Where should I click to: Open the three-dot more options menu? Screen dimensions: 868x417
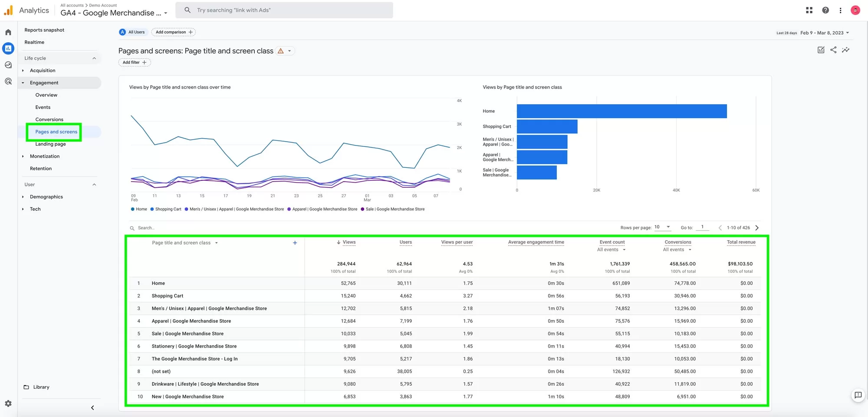coord(840,10)
